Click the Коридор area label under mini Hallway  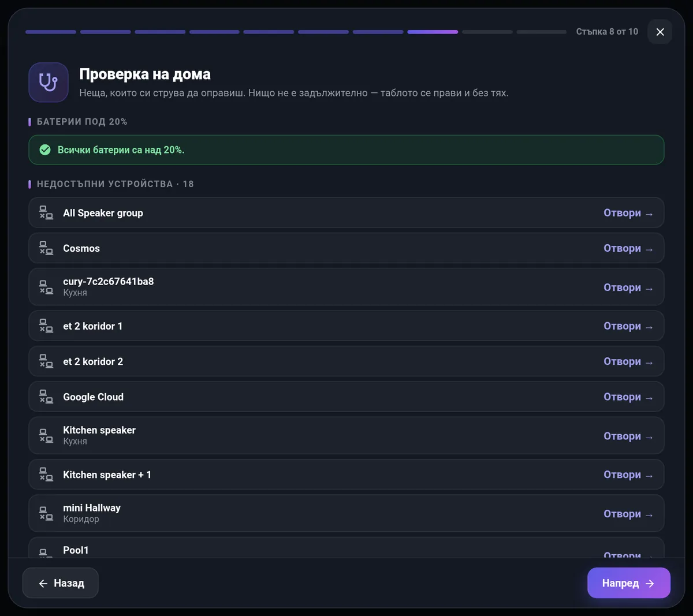(x=81, y=519)
